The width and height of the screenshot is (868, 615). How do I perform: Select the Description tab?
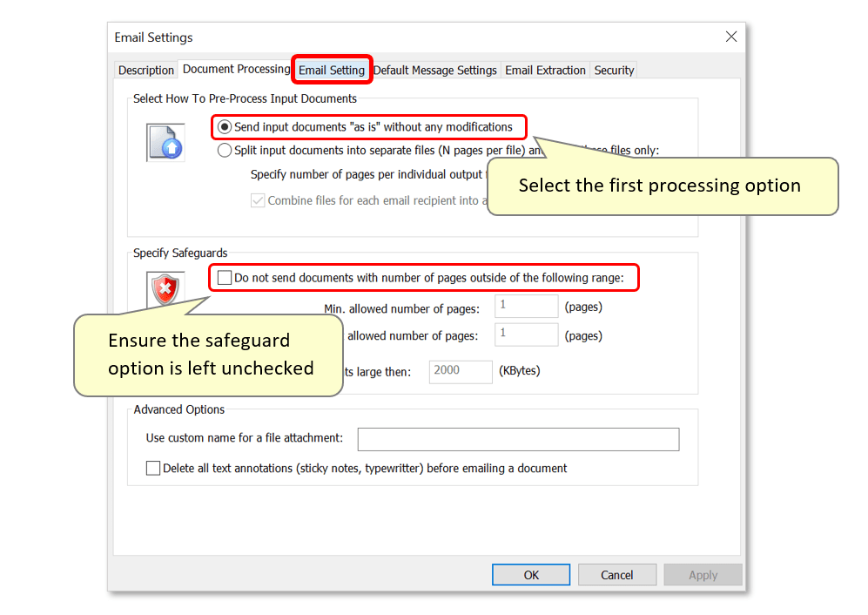point(145,69)
